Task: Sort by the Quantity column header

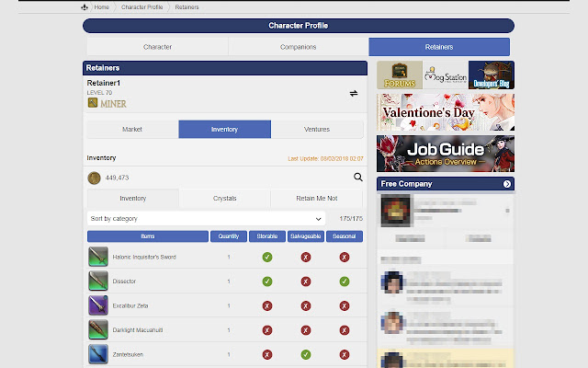Action: coord(229,236)
